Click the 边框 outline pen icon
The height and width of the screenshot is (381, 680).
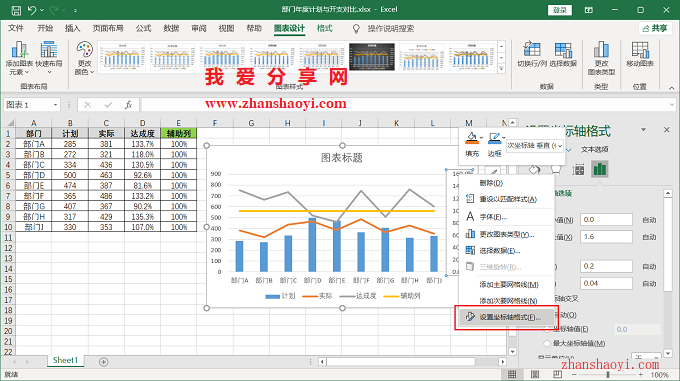(x=494, y=139)
